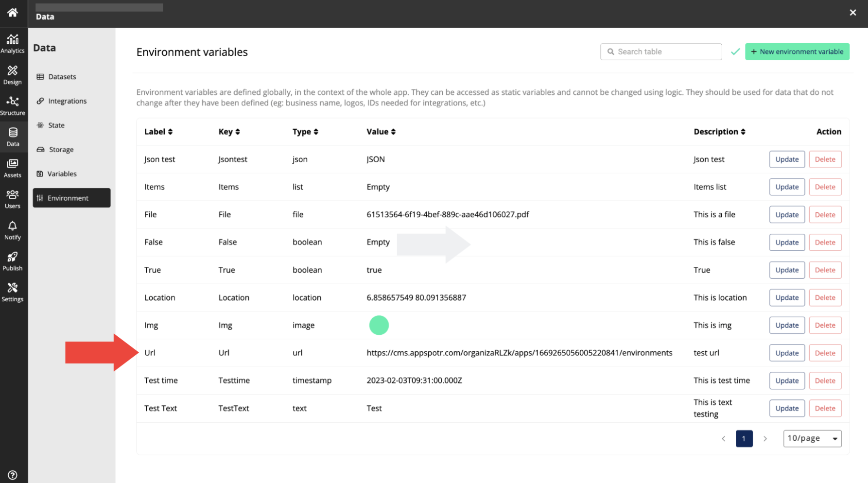
Task: Open the Notify section
Action: [x=13, y=230]
